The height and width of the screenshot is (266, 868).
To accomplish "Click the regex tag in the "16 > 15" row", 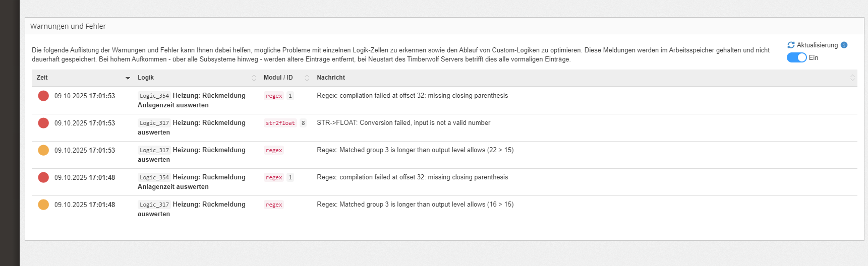I will click(274, 205).
